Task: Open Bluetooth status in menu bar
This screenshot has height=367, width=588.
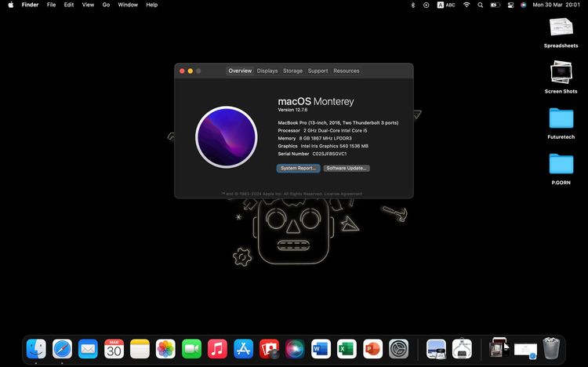Action: (413, 5)
